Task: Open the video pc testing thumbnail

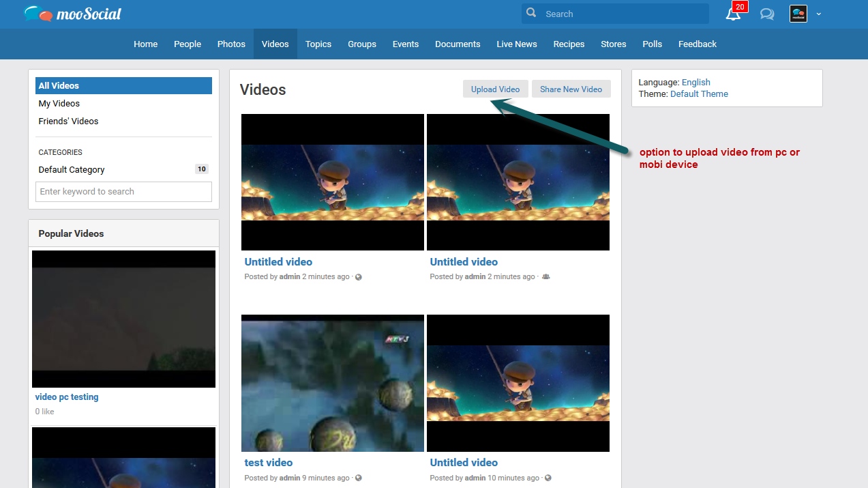Action: click(123, 319)
